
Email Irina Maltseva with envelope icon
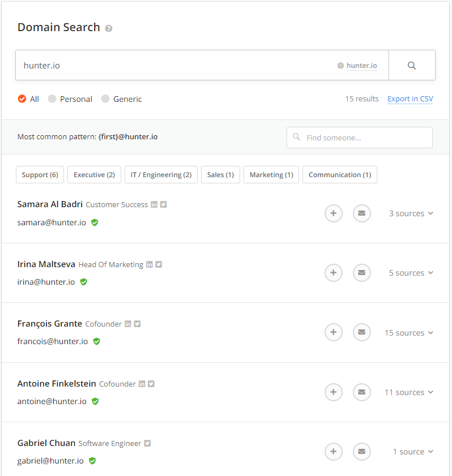coord(361,273)
